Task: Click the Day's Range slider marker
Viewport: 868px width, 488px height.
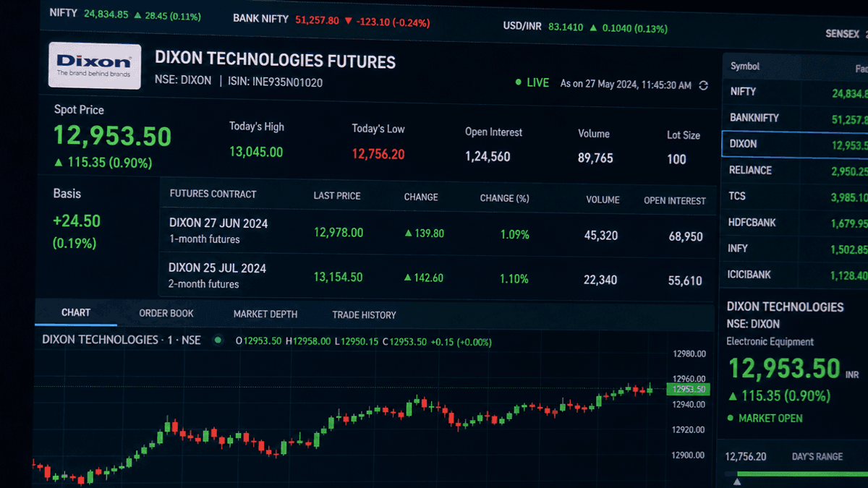Action: (x=737, y=481)
